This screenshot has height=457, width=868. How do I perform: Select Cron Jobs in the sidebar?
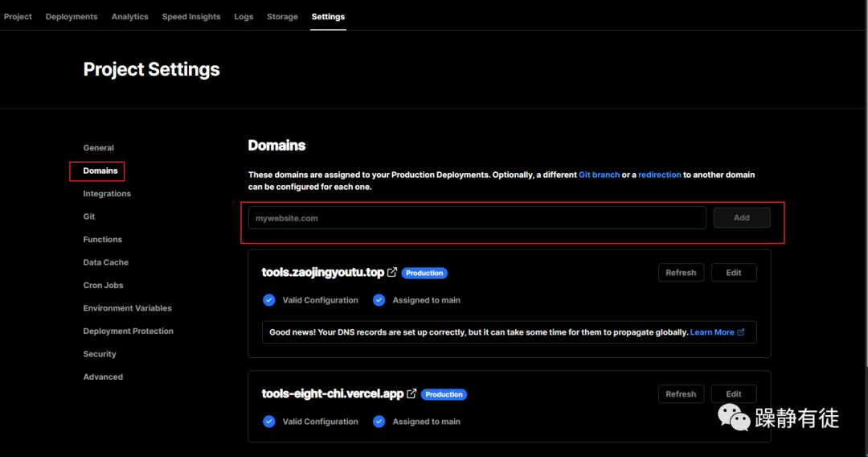[103, 286]
